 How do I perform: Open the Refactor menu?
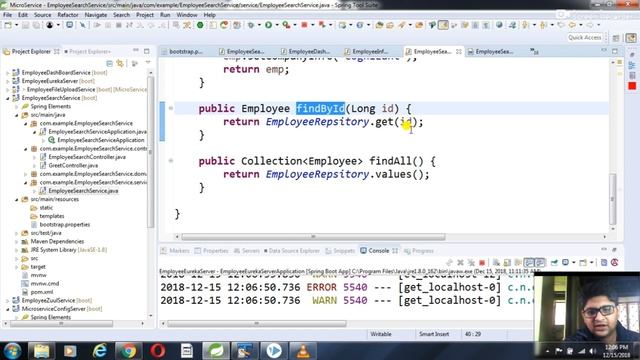(68, 15)
